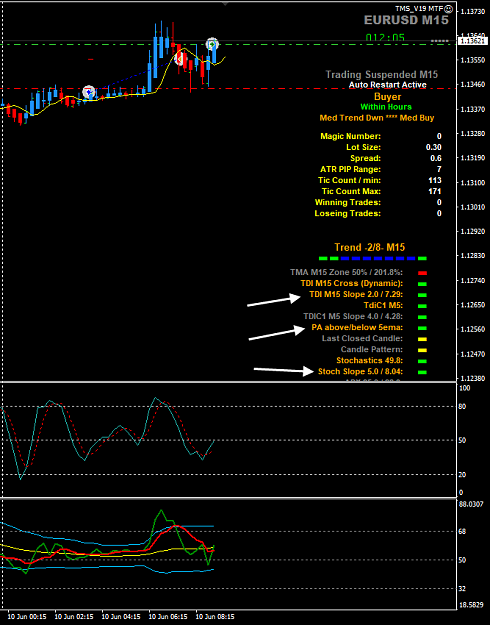Click the current price box 1.13621
This screenshot has width=490, height=625.
tap(473, 41)
